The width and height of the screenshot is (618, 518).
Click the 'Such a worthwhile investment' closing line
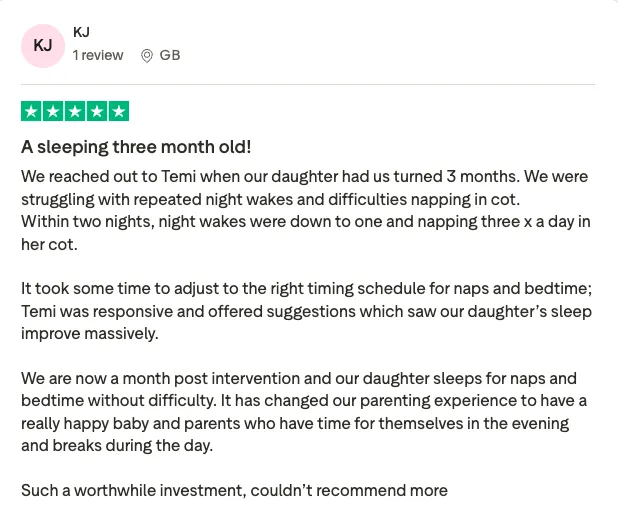(x=235, y=490)
